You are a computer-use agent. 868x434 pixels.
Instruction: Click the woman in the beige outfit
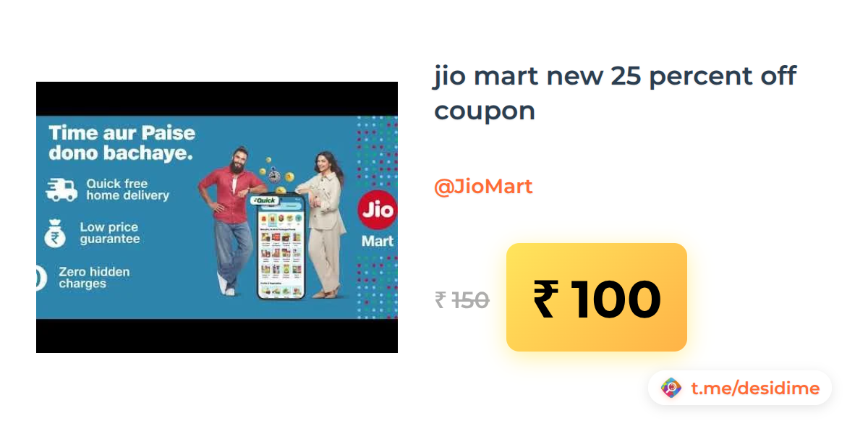click(x=323, y=224)
